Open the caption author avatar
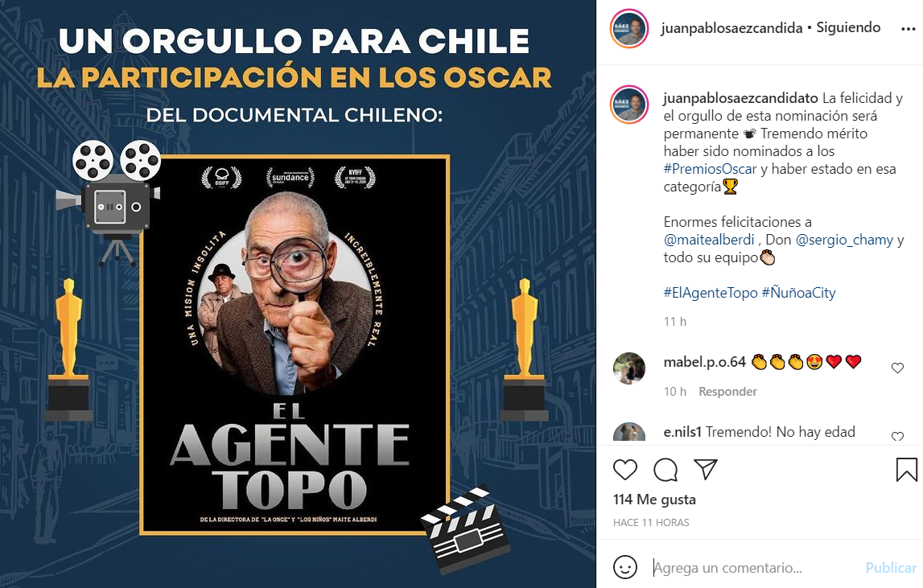 click(x=629, y=105)
